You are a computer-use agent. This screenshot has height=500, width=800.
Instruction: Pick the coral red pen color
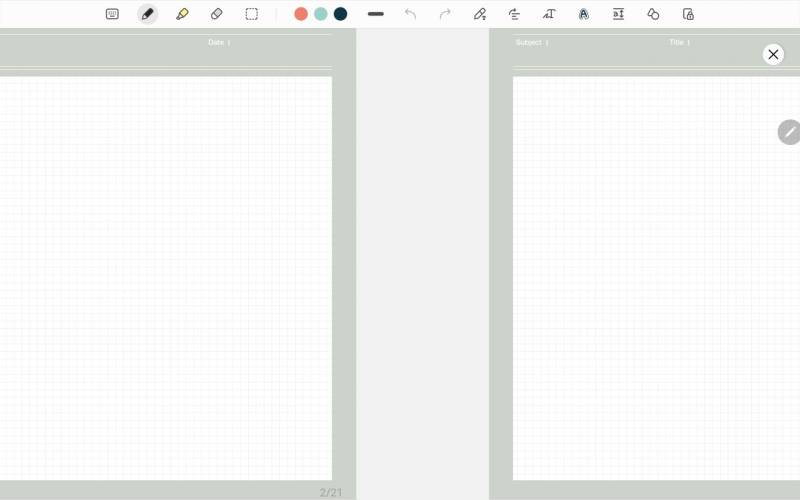(x=301, y=14)
